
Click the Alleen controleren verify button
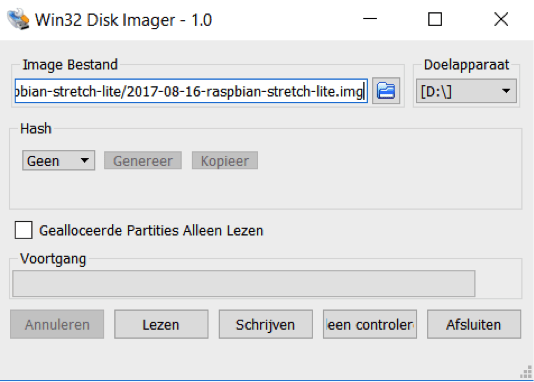[370, 324]
